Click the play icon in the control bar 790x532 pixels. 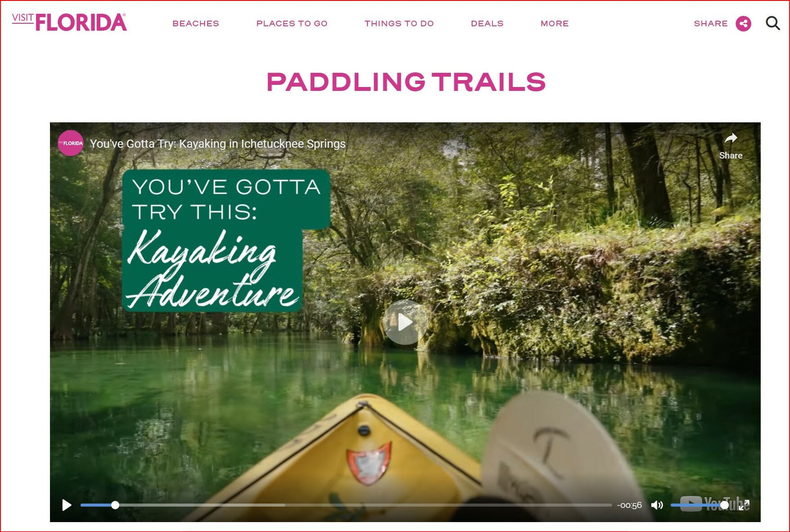tap(67, 505)
